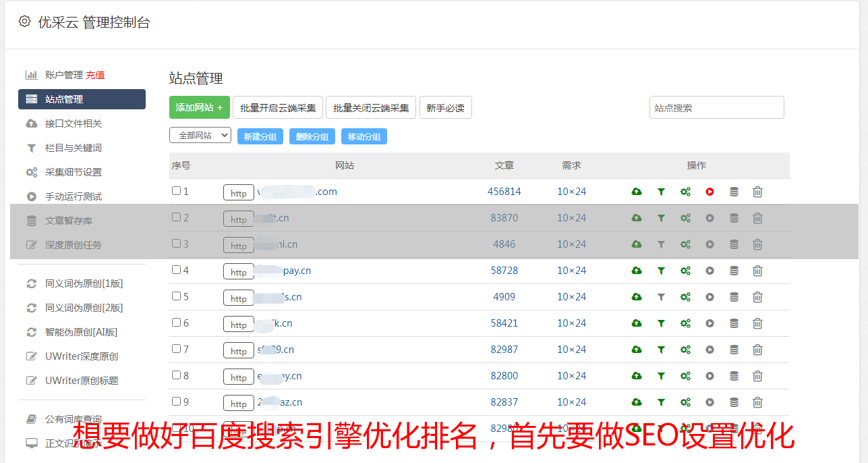The height and width of the screenshot is (463, 868).
Task: Click the trash icon in row 4
Action: pos(757,271)
